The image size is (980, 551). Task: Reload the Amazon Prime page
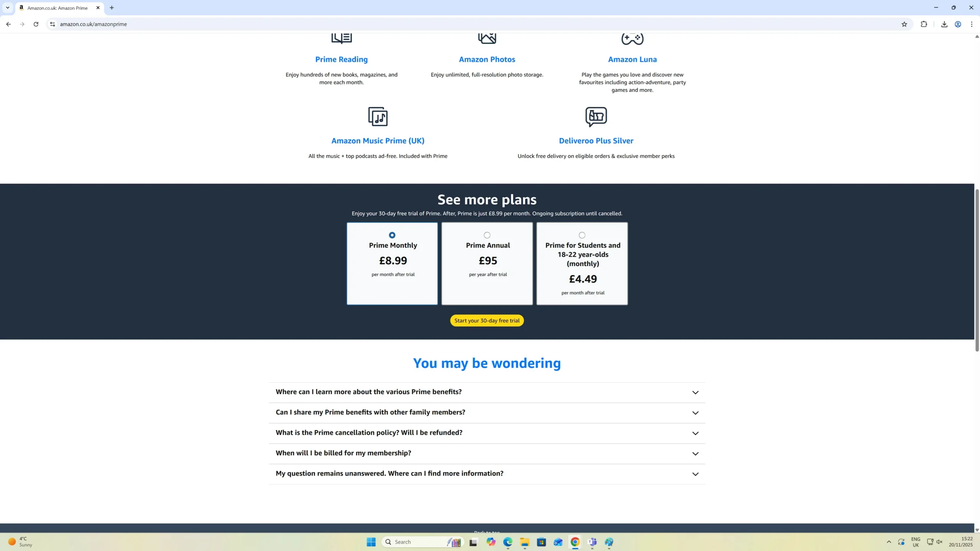(36, 24)
